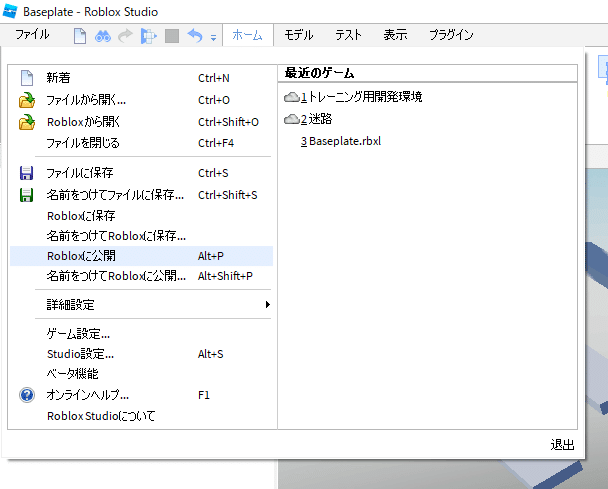This screenshot has height=489, width=608.
Task: Open オンラインヘルプ... menu entry
Action: point(142,395)
